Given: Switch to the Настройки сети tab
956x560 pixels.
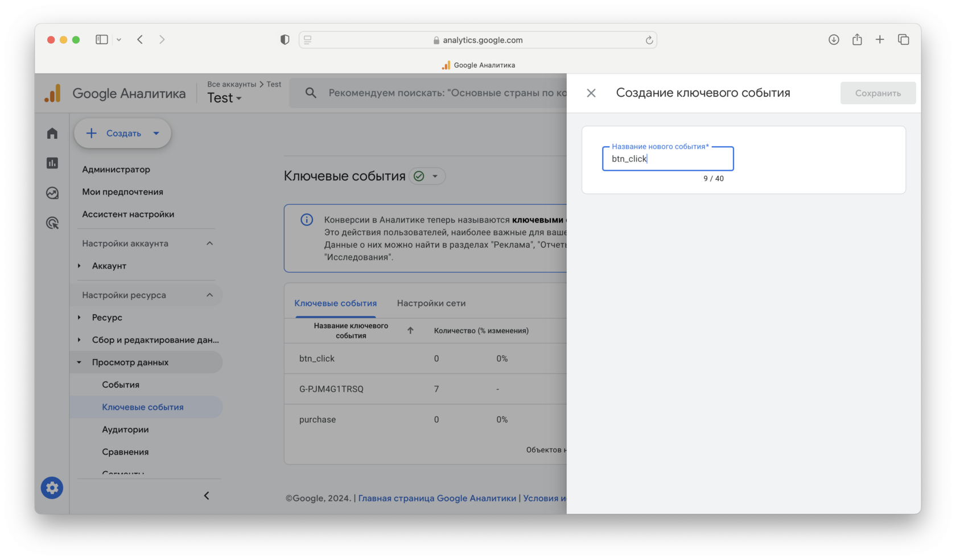Looking at the screenshot, I should 431,303.
